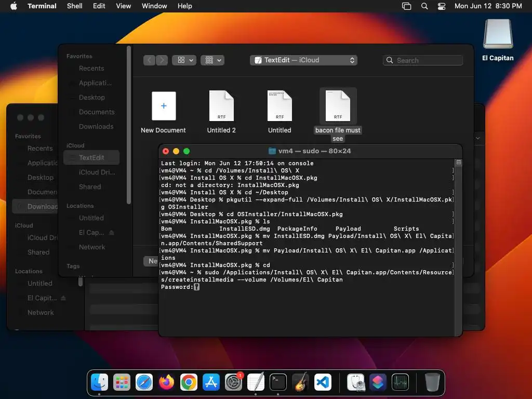Open the Apple menu
Image resolution: width=532 pixels, height=399 pixels.
pos(14,6)
